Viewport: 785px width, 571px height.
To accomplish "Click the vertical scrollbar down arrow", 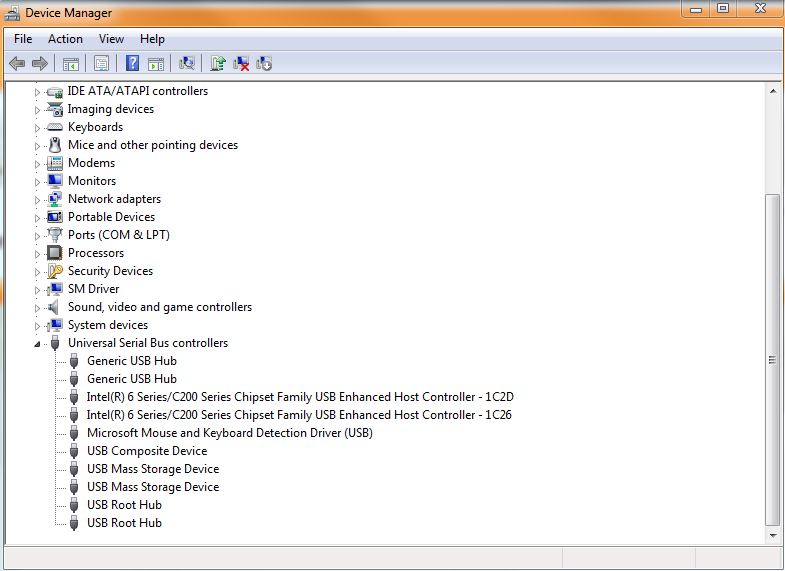I will click(773, 535).
